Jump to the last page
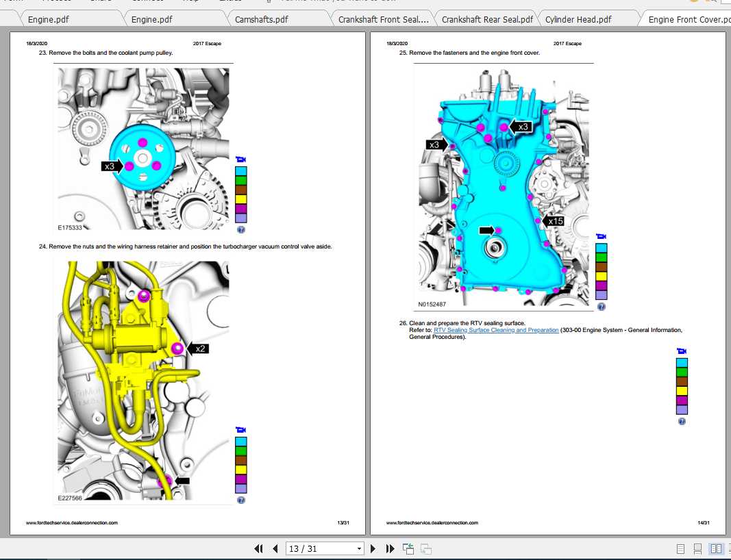The width and height of the screenshot is (731, 560). pos(390,548)
